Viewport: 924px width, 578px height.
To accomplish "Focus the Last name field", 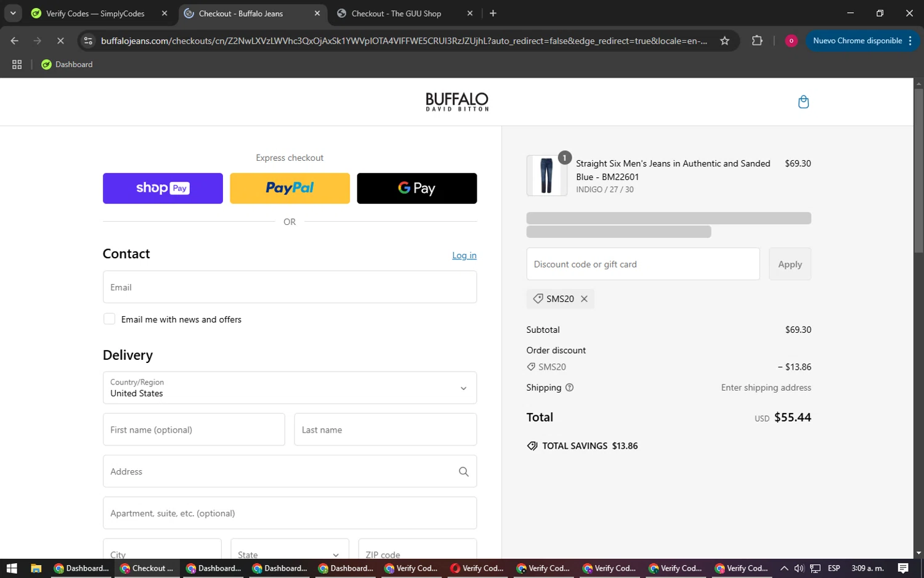I will point(386,429).
